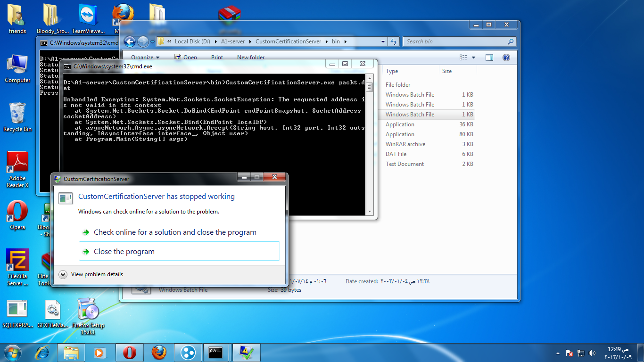
Task: Open address bar previous locations dropdown
Action: click(383, 41)
